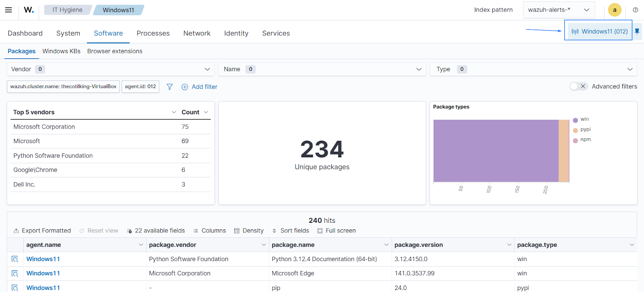
Task: Click the purple win bar in chart
Action: (x=495, y=151)
